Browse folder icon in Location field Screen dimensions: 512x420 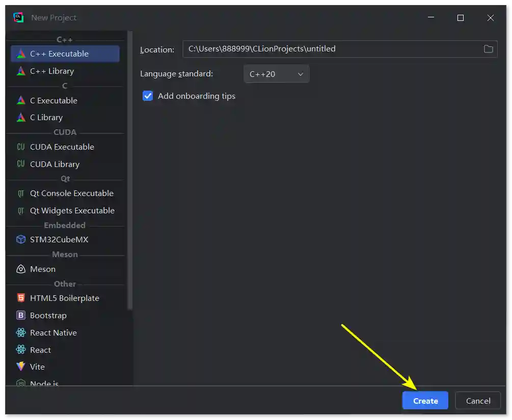[488, 49]
